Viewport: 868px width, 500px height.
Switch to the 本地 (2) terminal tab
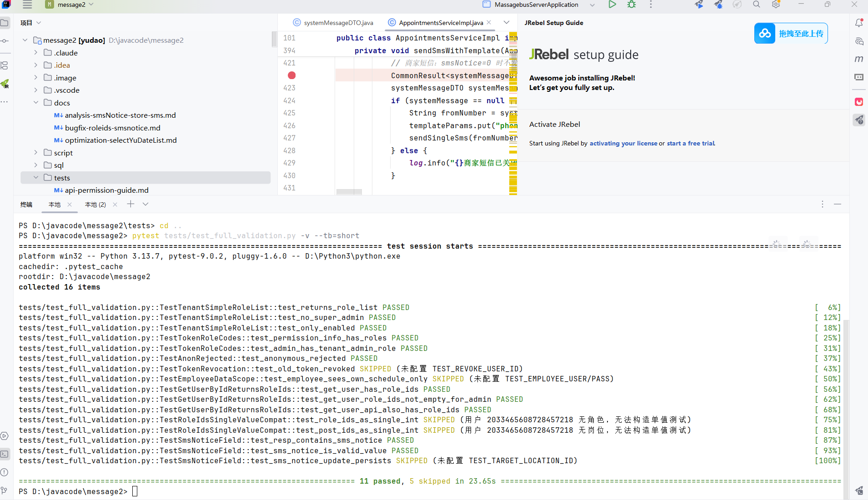pyautogui.click(x=95, y=205)
